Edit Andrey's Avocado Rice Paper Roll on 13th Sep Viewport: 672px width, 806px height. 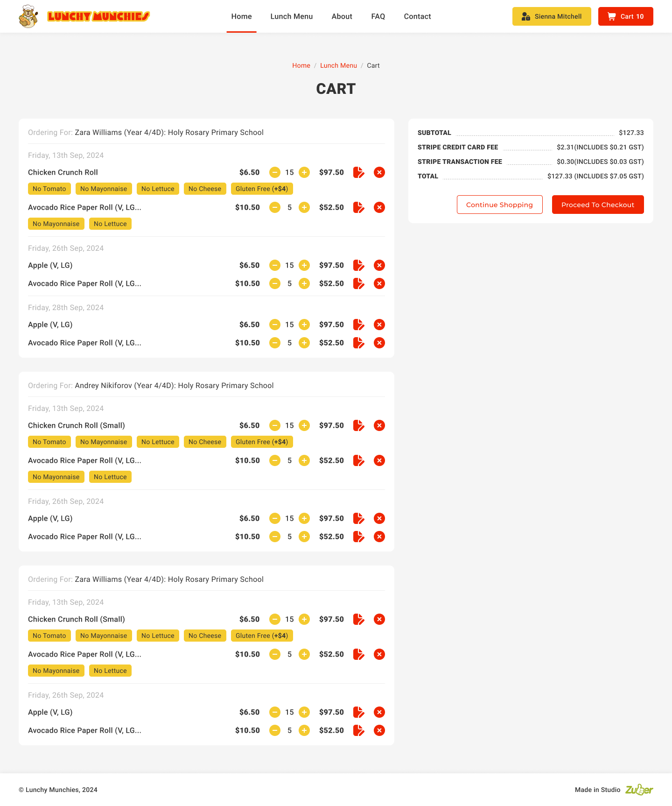[x=358, y=460]
